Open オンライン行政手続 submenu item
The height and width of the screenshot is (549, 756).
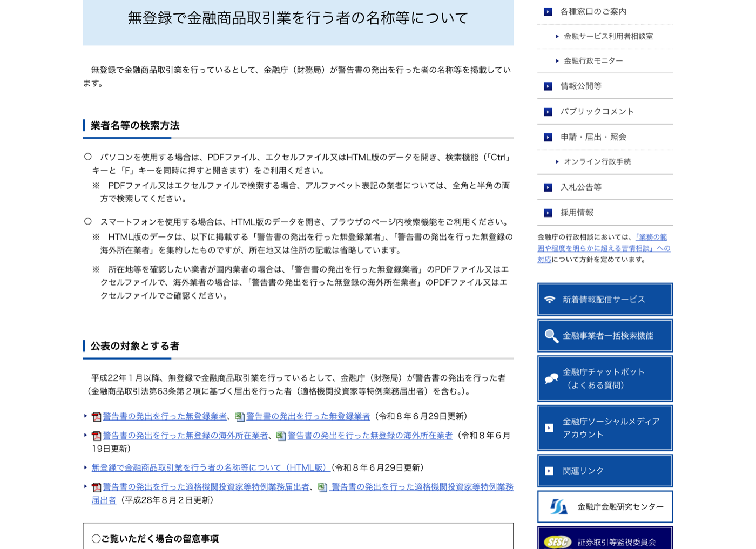(x=597, y=162)
